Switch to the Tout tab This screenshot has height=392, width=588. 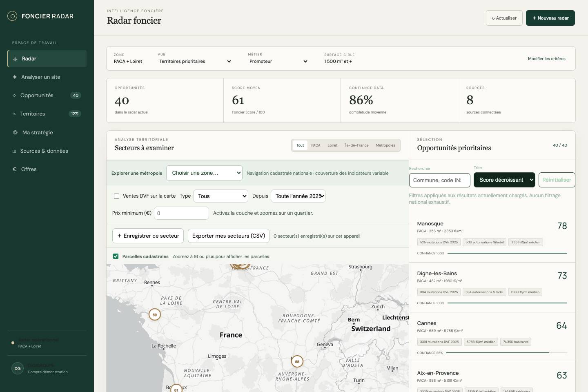(x=300, y=145)
